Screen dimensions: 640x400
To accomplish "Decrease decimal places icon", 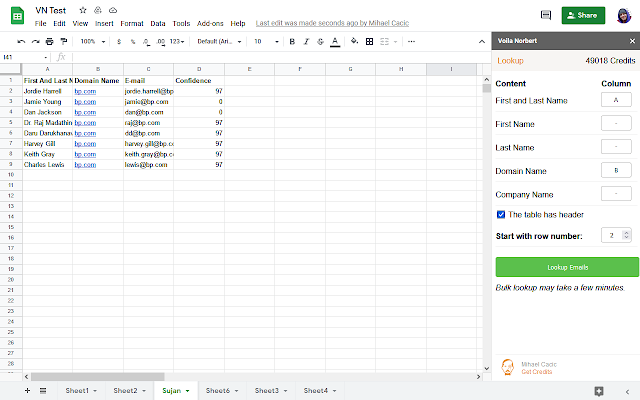I will click(x=146, y=42).
